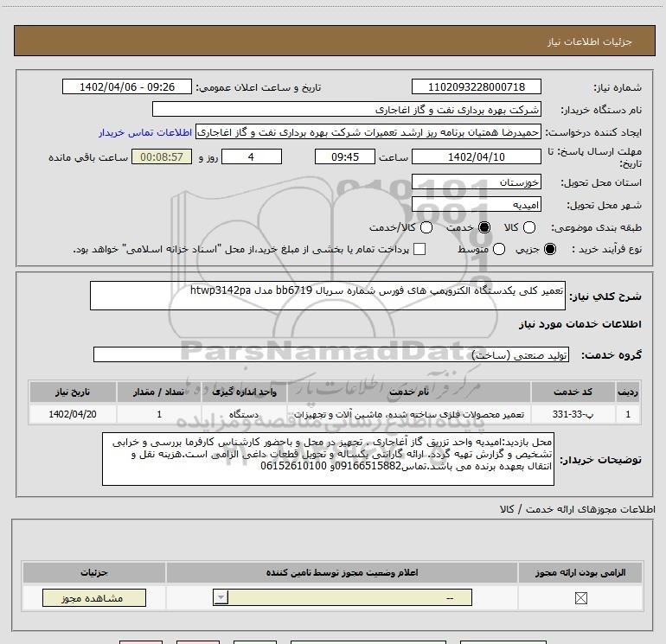Select the جزیی purchase type radio
666x644 pixels.
pos(550,249)
